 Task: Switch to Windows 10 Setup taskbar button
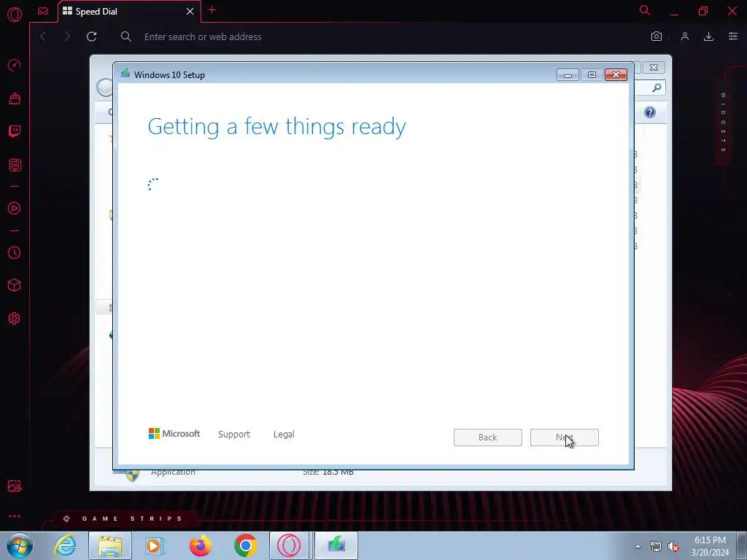[336, 545]
